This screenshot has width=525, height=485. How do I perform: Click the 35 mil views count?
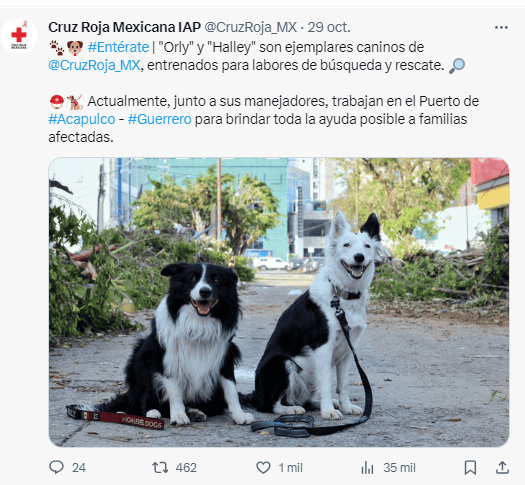pyautogui.click(x=399, y=468)
